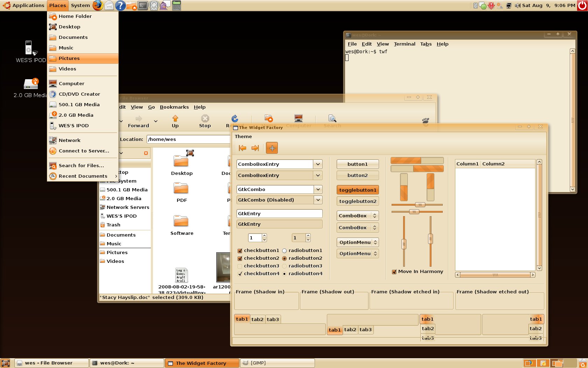Screen dimensions: 588x368
Task: Click the Up arrow in File Browser toolbar
Action: pos(175,121)
